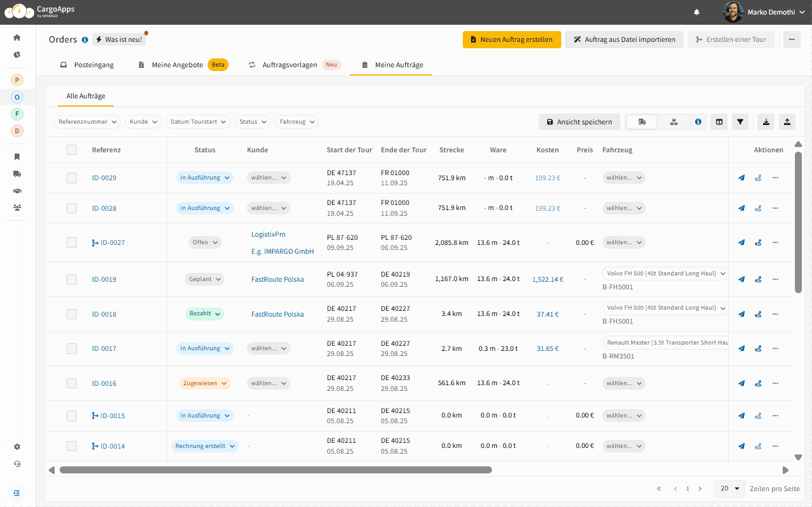The image size is (812, 507).
Task: Click the filter funnel icon
Action: point(740,122)
